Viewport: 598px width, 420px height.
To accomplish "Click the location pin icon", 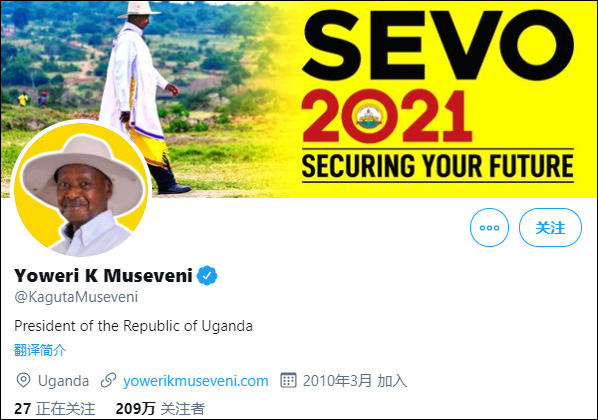I will pyautogui.click(x=23, y=380).
